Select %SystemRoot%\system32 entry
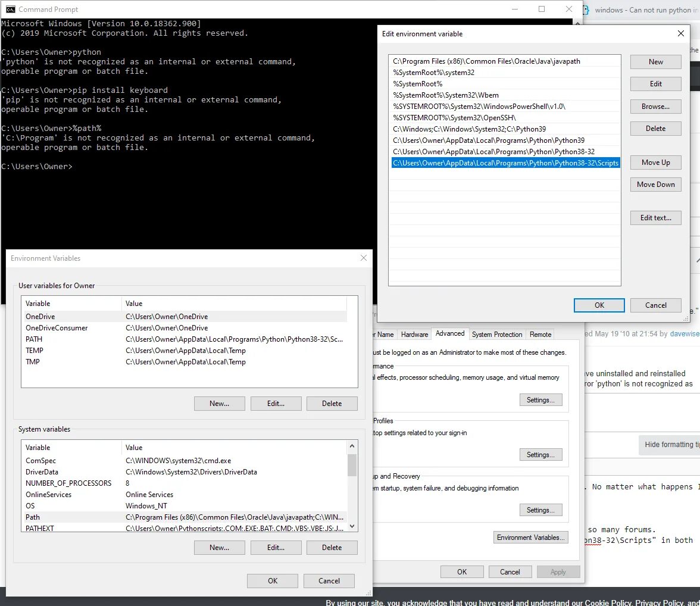700x606 pixels. click(505, 73)
